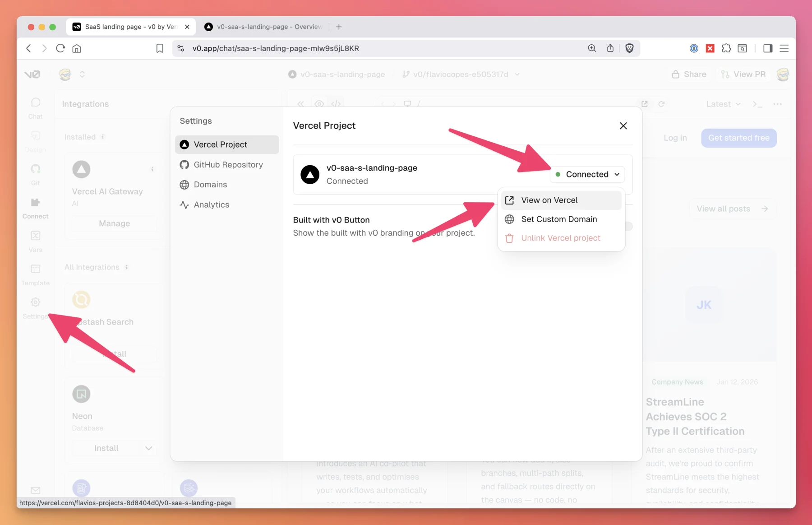
Task: Click the View PR button
Action: (743, 74)
